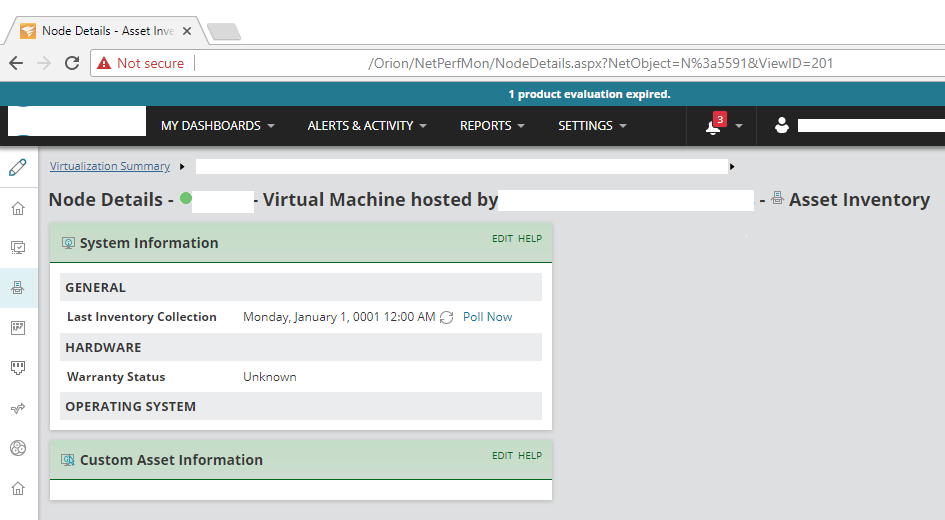Screen dimensions: 945x520
Task: Open the top home icon in sidebar
Action: 18,208
